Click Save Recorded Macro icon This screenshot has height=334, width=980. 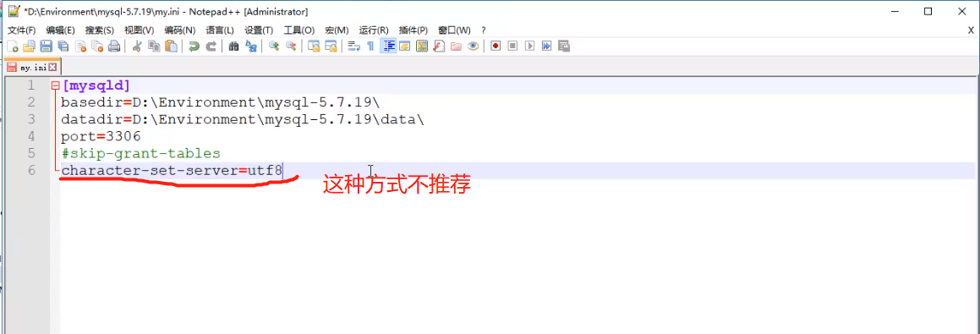coord(564,46)
